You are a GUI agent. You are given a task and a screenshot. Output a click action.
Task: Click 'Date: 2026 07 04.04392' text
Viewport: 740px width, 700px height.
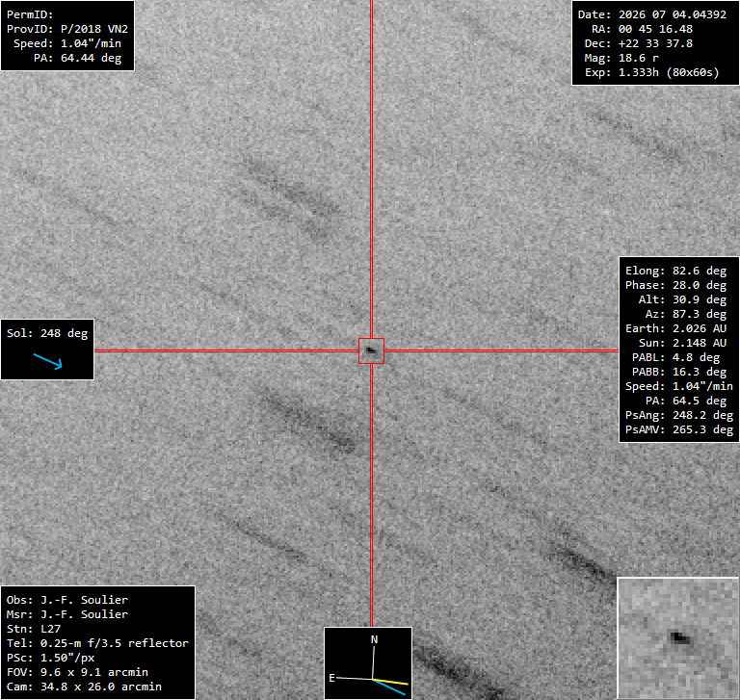(652, 14)
